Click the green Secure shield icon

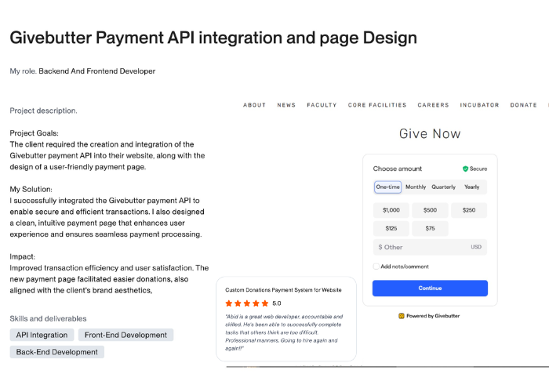coord(465,169)
